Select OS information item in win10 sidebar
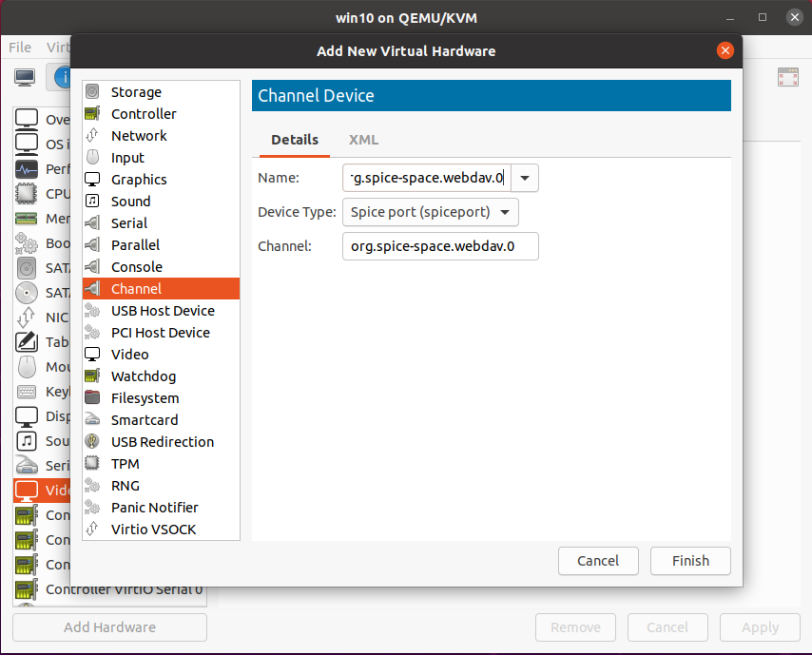This screenshot has width=812, height=655. 42,144
